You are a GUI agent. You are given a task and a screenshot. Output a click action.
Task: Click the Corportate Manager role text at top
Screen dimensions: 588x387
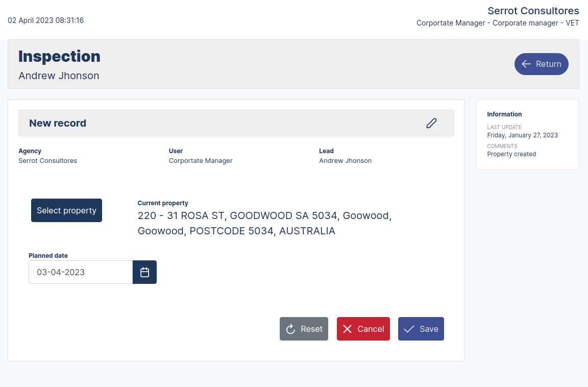(498, 23)
